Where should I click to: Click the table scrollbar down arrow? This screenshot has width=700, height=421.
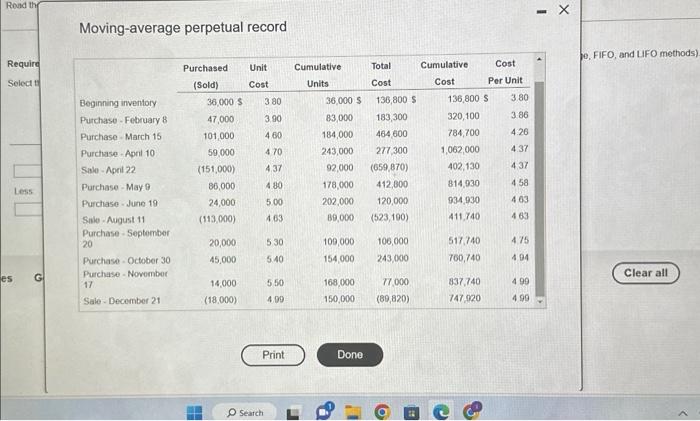(x=540, y=301)
